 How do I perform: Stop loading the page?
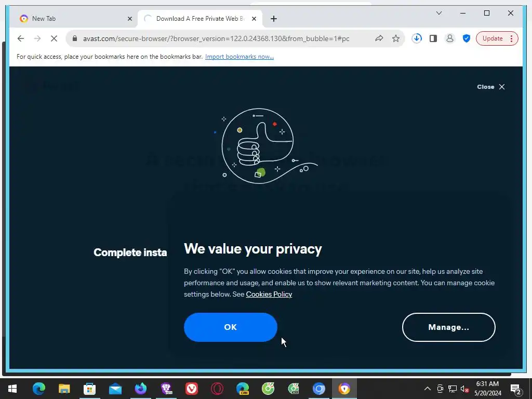[x=54, y=38]
